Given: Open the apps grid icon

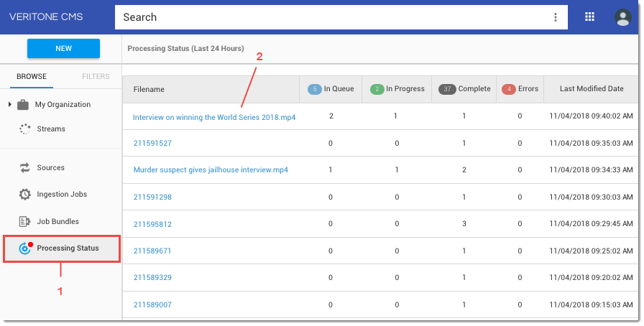Looking at the screenshot, I should [x=590, y=17].
